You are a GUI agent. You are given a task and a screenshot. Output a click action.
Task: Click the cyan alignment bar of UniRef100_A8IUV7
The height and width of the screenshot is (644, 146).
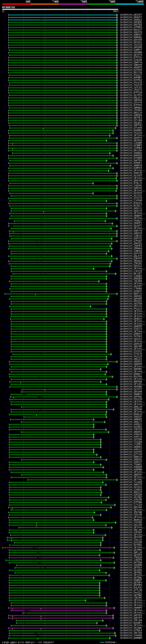[63, 15]
